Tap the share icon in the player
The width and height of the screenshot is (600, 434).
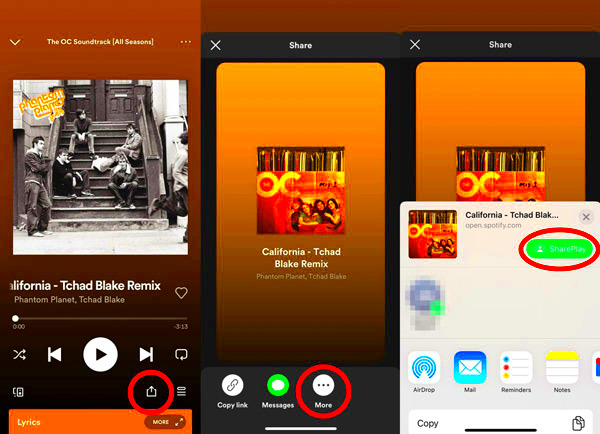(x=151, y=391)
